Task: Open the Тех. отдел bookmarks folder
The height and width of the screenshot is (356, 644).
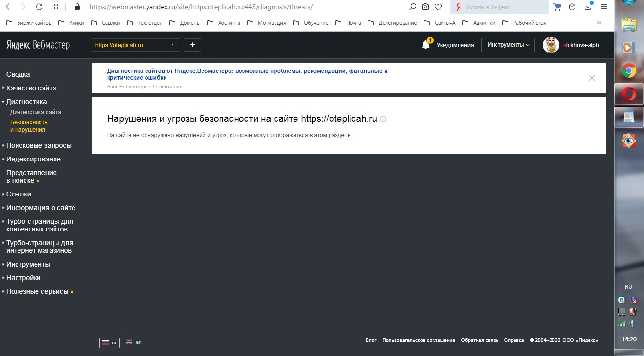Action: point(144,23)
